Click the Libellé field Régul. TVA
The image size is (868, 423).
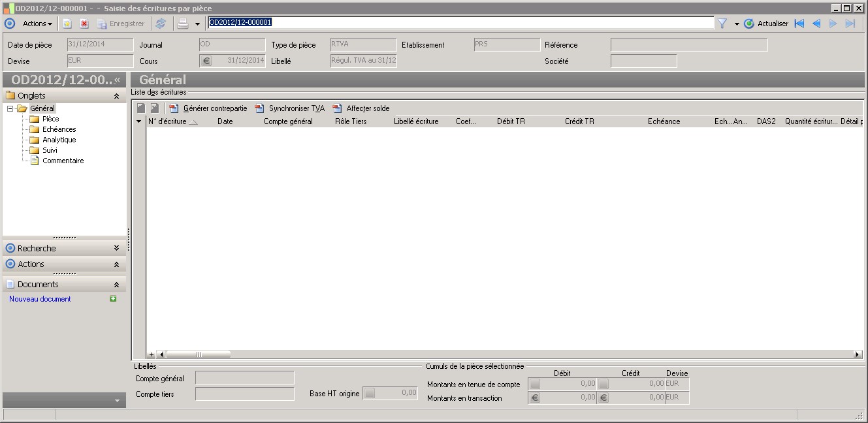click(x=364, y=61)
